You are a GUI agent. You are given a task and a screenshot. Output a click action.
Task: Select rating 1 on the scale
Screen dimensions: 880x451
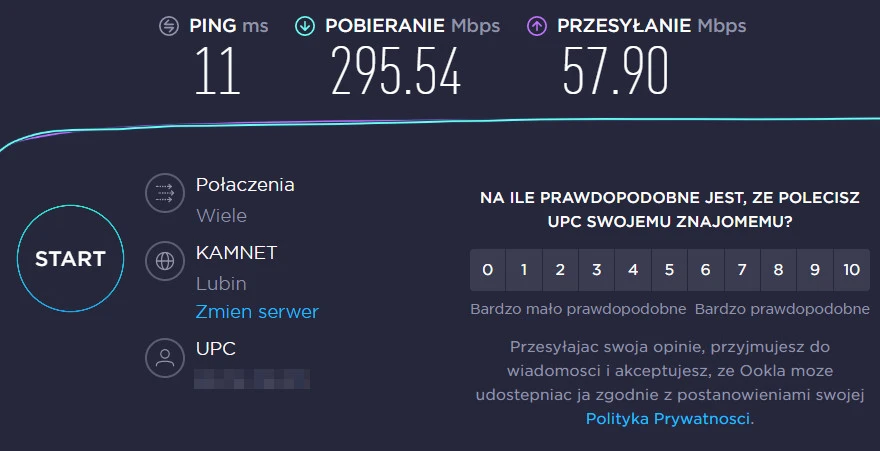point(523,269)
